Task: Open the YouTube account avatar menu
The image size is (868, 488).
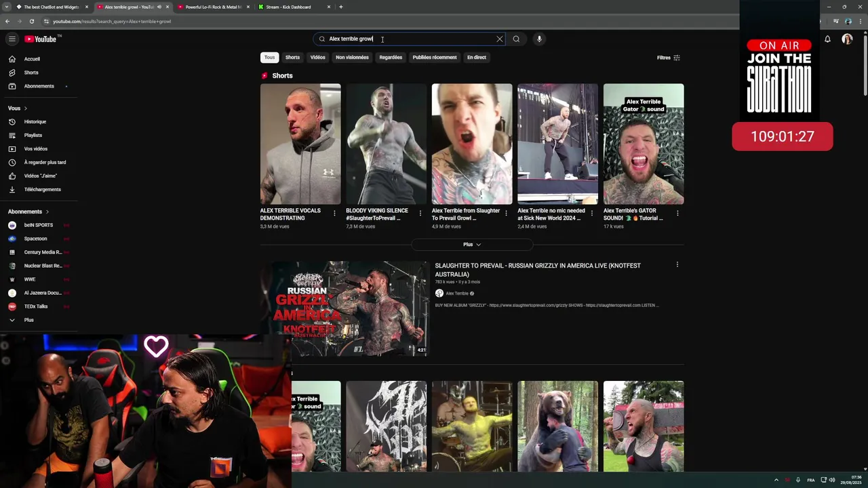Action: [x=847, y=39]
